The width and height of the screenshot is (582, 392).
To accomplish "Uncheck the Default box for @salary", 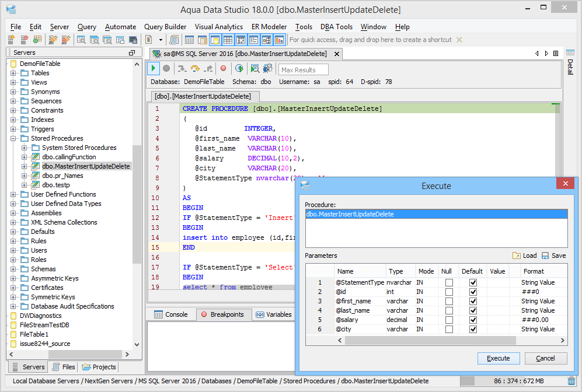I will click(x=473, y=320).
